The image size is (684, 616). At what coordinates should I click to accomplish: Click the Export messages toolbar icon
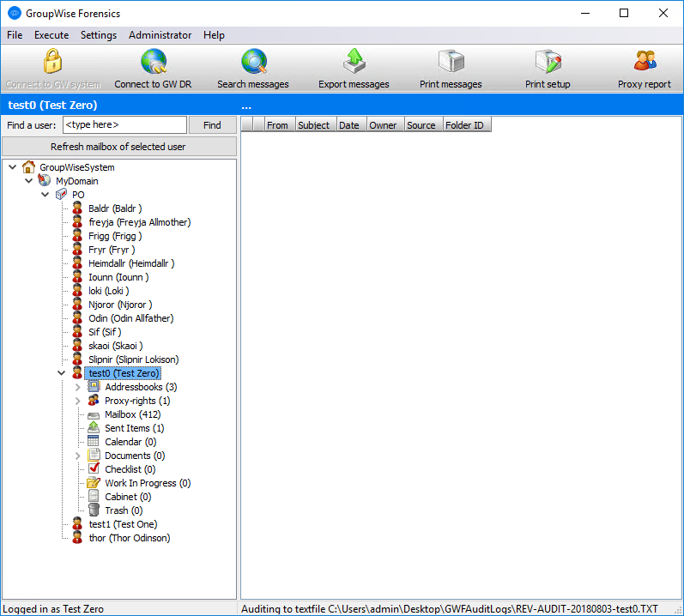click(x=354, y=63)
